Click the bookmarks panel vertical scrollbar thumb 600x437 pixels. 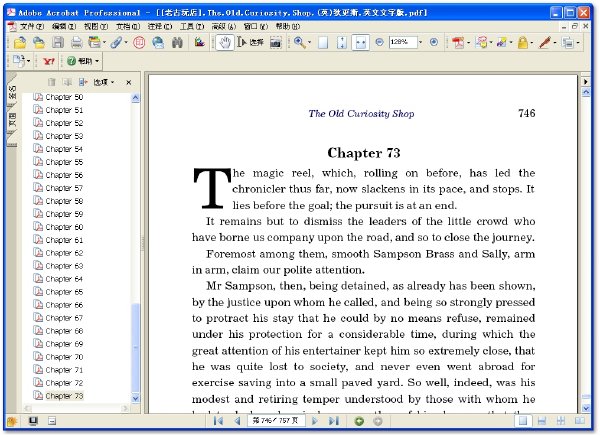(x=135, y=347)
